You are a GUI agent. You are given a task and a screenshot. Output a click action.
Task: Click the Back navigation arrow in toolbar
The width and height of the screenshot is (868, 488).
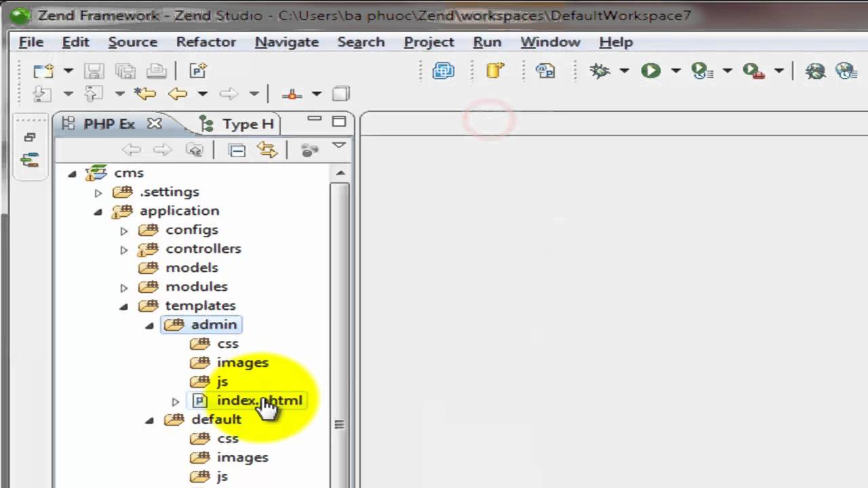click(178, 94)
